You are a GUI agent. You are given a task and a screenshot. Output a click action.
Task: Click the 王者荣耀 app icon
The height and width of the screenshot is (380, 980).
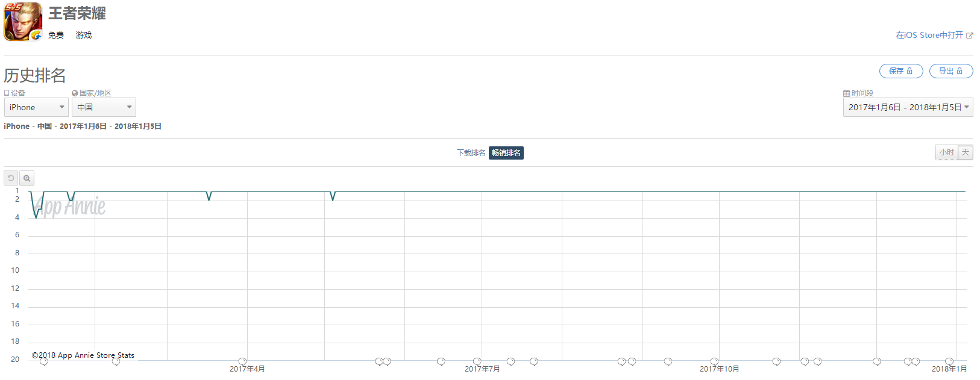tap(23, 22)
